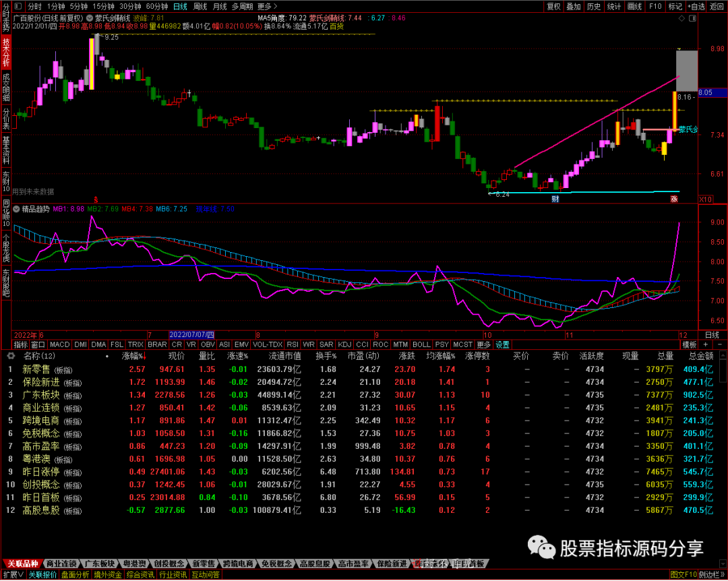This screenshot has height=581, width=728.
Task: Click the 窗口 window count button
Action: pos(38,344)
